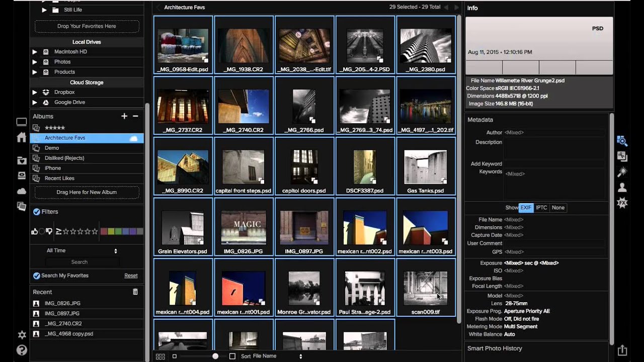Expand the Photos drive
The height and width of the screenshot is (362, 644).
tap(35, 62)
